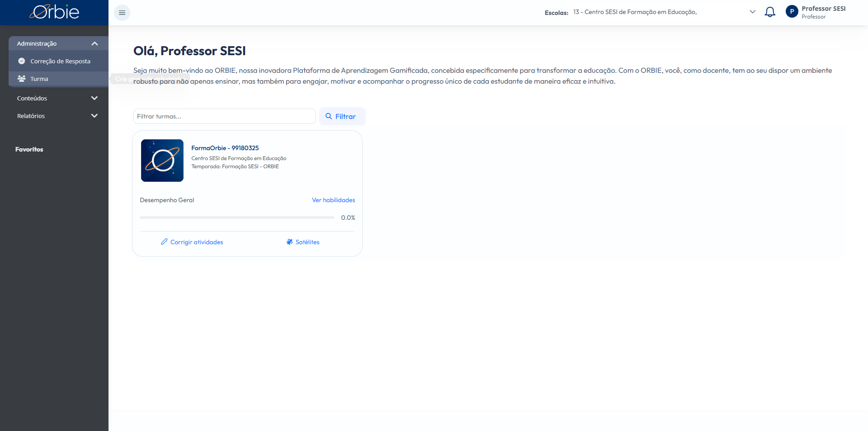Click the Desempenho Geral label
The width and height of the screenshot is (868, 431).
click(x=167, y=200)
